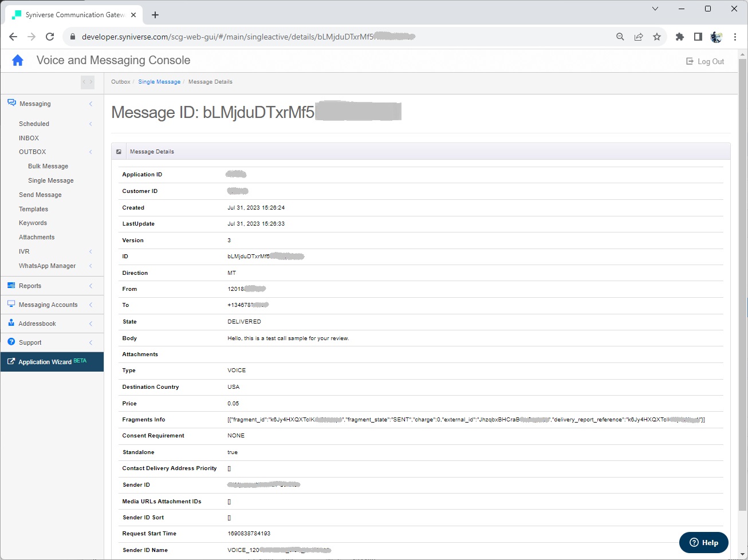Screen dimensions: 748x560
Task: Open the browser zoom magnifier icon
Action: coord(620,37)
